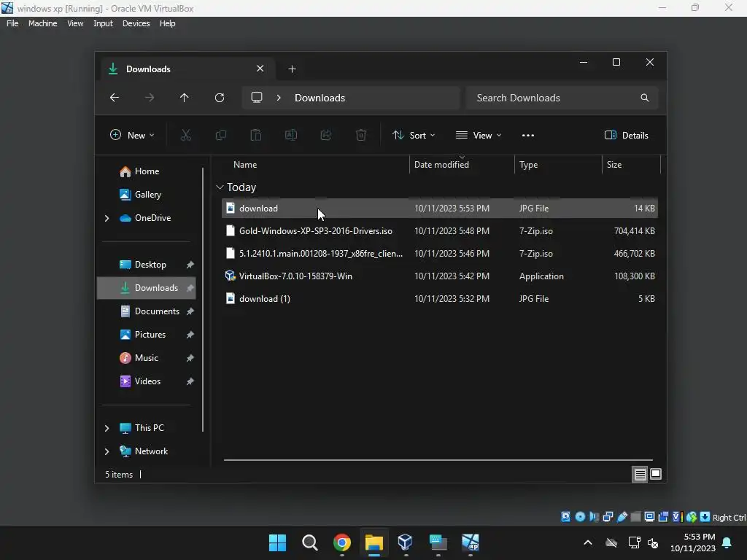The image size is (747, 560).
Task: Toggle the Details pane button
Action: [x=626, y=135]
